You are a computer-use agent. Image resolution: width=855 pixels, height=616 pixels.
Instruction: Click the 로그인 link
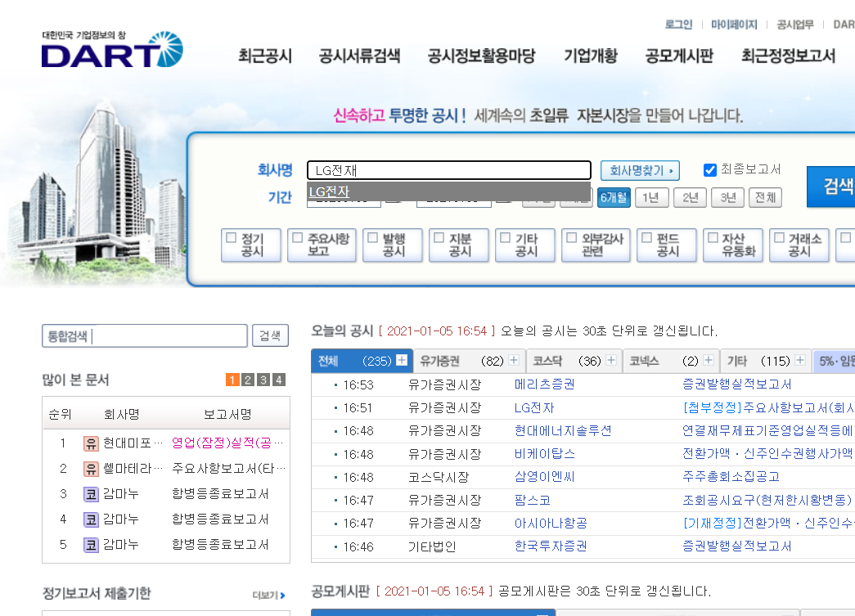[x=678, y=25]
